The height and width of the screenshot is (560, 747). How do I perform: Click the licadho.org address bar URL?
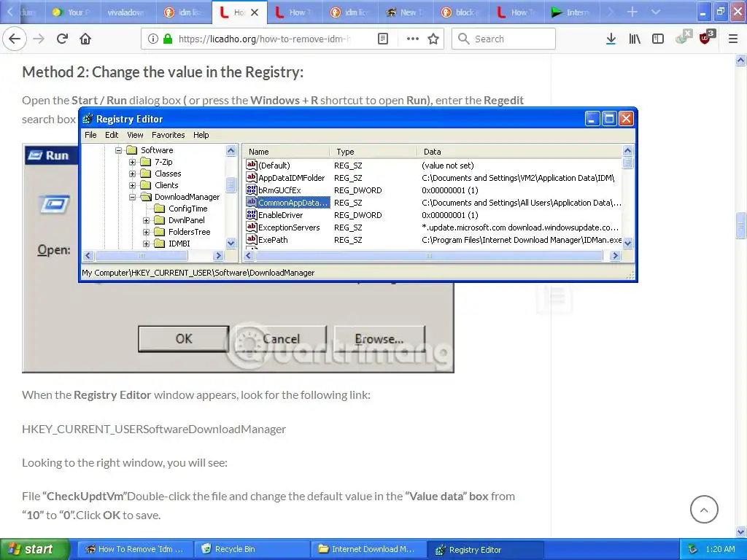point(264,39)
